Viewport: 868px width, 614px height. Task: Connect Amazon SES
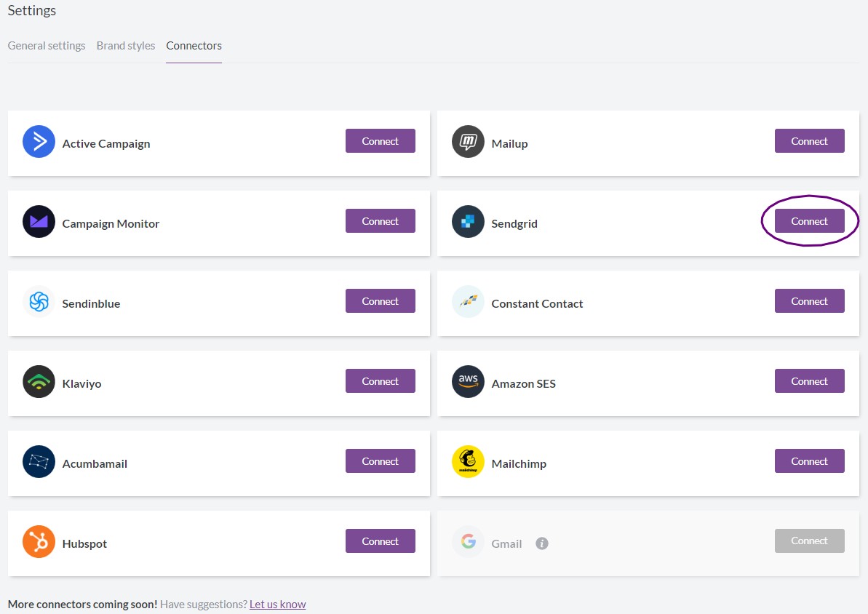coord(809,381)
